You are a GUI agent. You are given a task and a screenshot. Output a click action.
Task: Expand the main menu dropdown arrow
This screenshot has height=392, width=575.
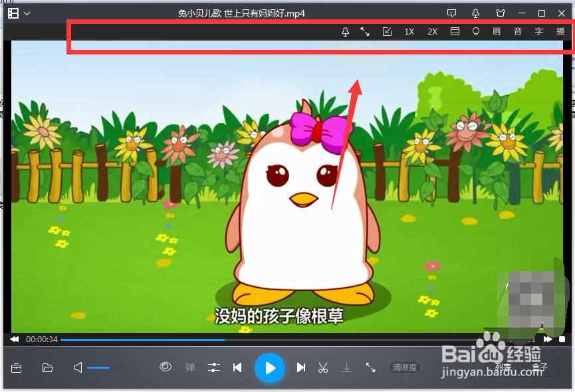pos(27,13)
